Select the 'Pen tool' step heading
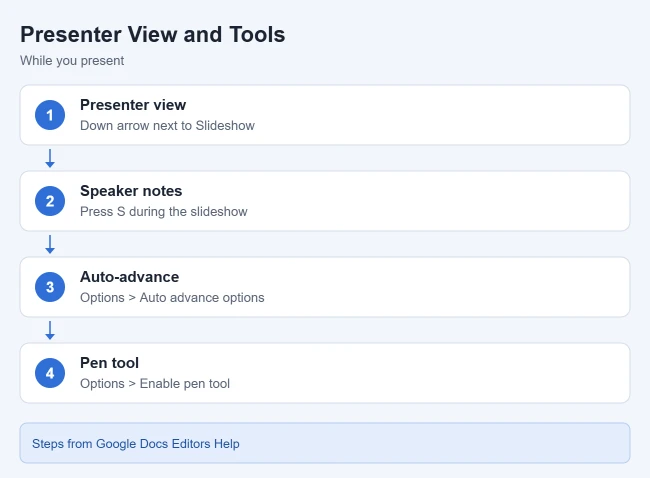Viewport: 650px width, 478px height. 109,363
